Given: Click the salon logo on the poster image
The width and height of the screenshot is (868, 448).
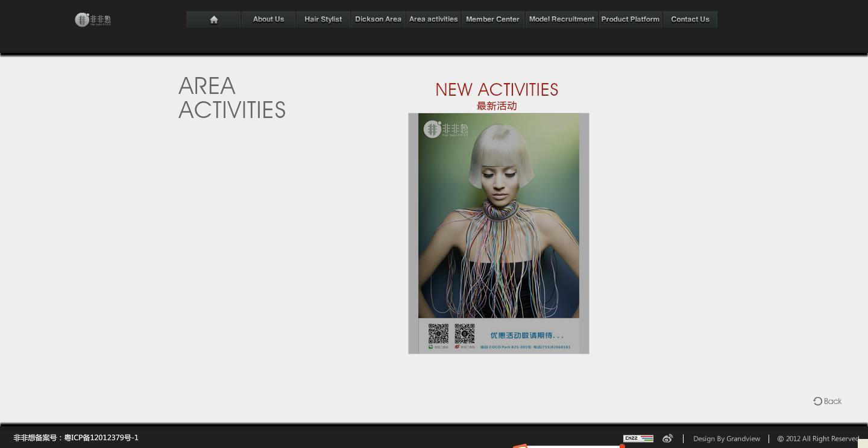Looking at the screenshot, I should (445, 129).
